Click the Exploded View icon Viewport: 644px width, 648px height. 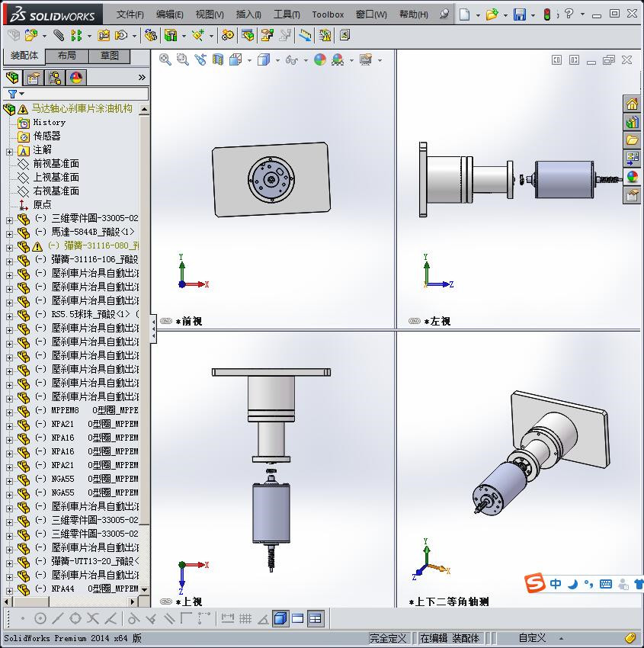coord(267,36)
